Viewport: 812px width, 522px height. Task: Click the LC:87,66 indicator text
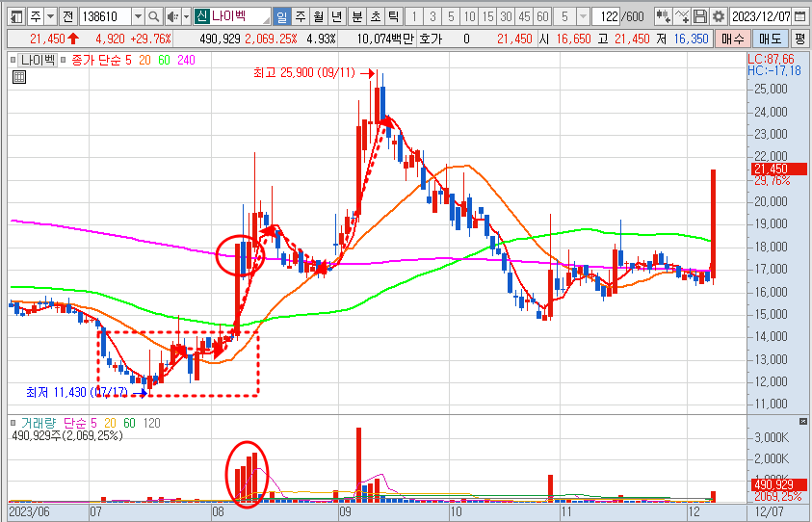click(x=771, y=58)
